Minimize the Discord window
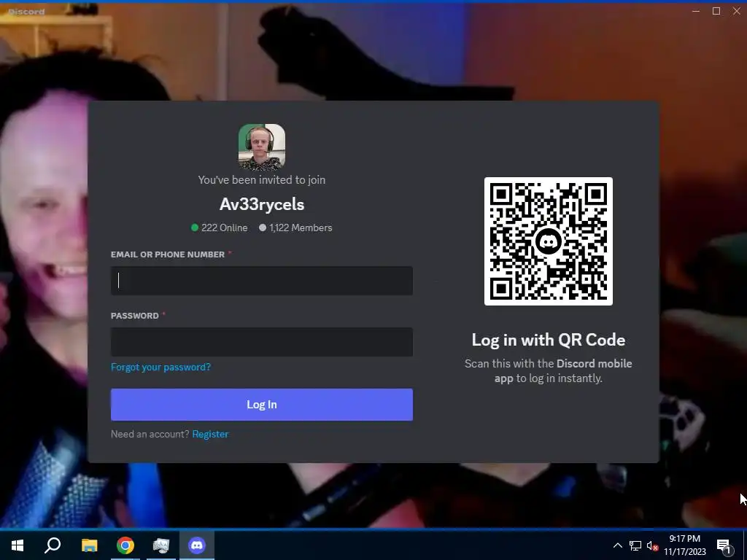 pos(696,11)
